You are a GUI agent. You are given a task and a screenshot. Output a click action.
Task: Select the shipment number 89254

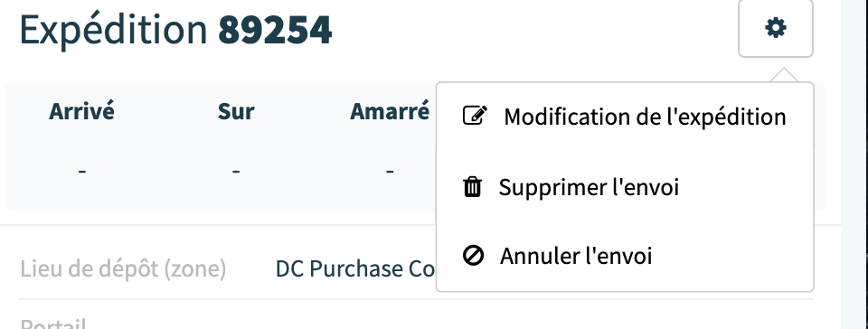275,31
